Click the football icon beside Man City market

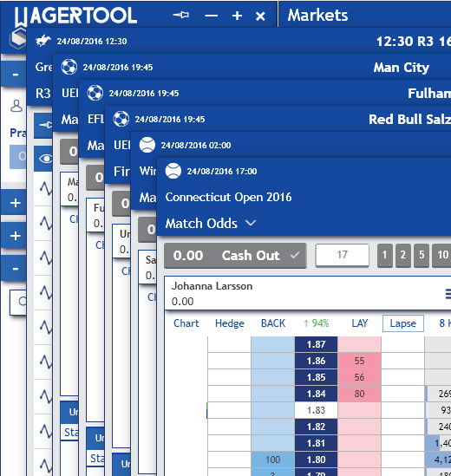point(69,67)
